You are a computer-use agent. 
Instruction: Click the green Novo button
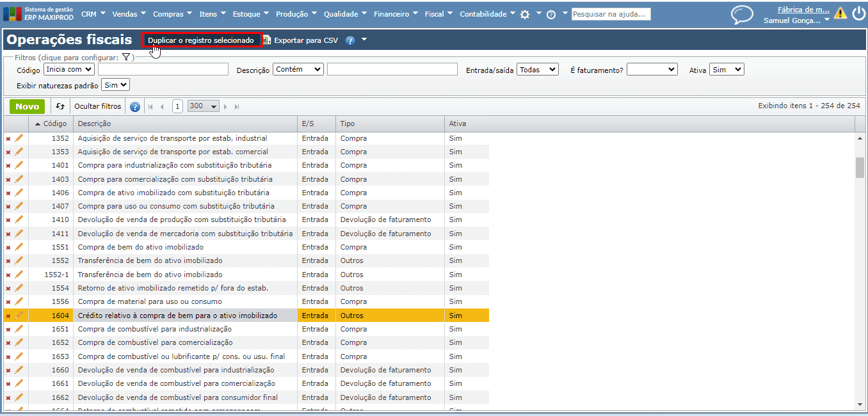click(27, 107)
